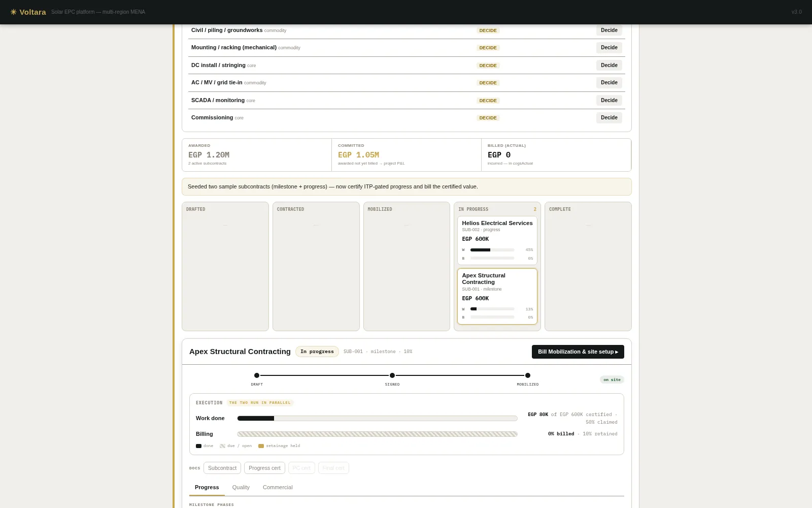Open the Progress cert document
The width and height of the screenshot is (812, 508).
264,468
